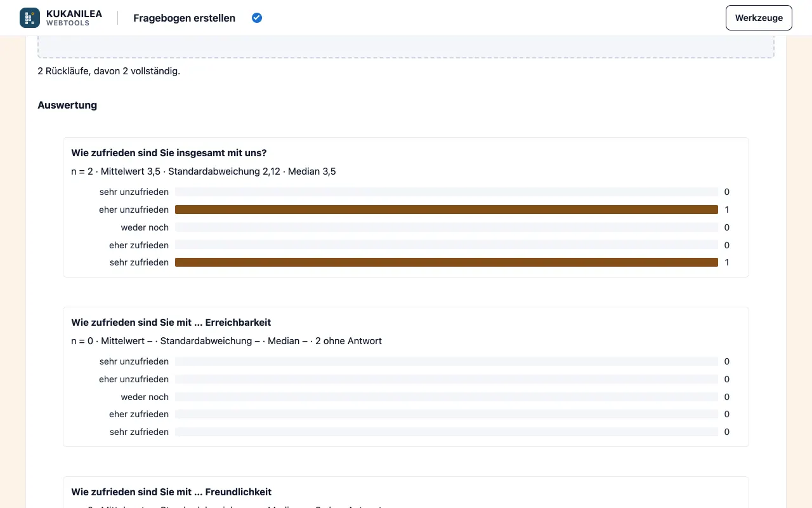Click 'weder noch' label in Erreichbarkeit card
The width and height of the screenshot is (812, 508).
(145, 397)
